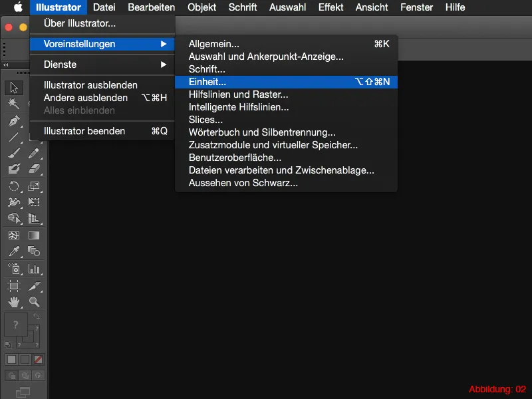Select the Pen tool

(14, 121)
